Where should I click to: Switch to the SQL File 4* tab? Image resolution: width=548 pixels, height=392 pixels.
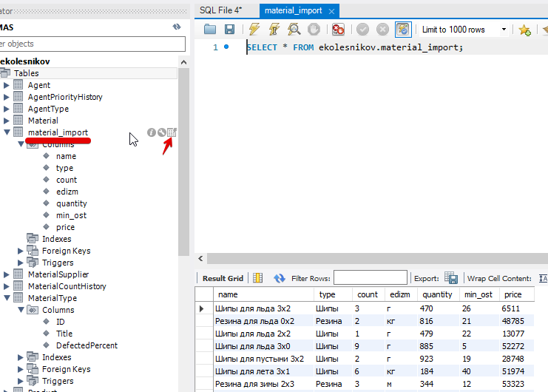coord(220,10)
